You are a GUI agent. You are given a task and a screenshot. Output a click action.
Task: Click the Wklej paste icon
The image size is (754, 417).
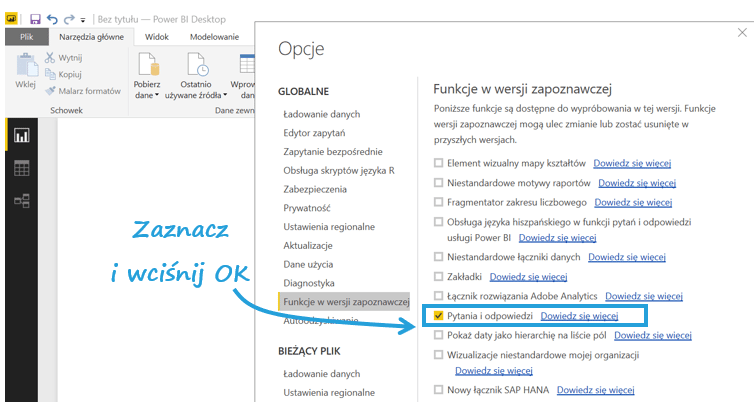(x=25, y=68)
